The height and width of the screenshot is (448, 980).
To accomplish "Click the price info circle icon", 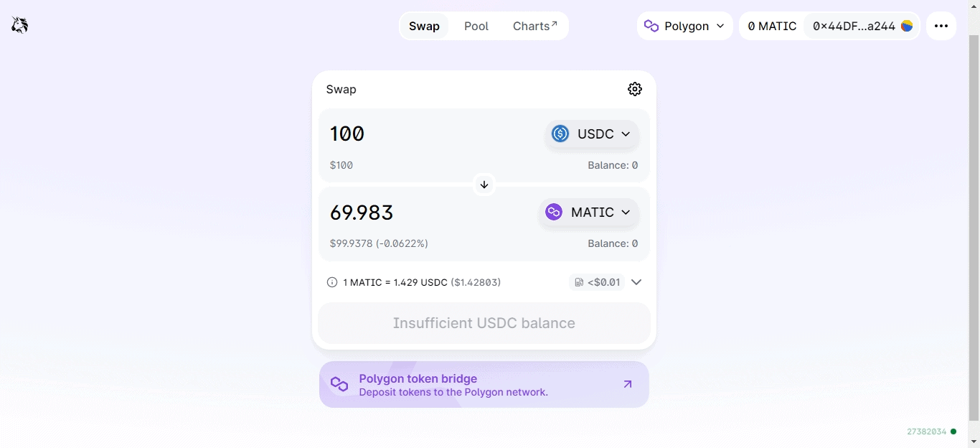I will coord(332,282).
